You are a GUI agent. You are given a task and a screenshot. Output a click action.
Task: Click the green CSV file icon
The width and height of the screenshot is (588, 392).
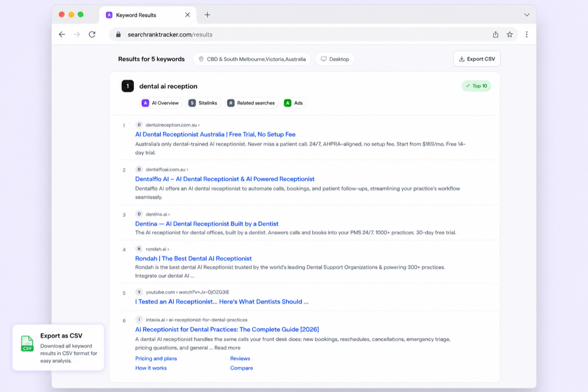tap(27, 344)
